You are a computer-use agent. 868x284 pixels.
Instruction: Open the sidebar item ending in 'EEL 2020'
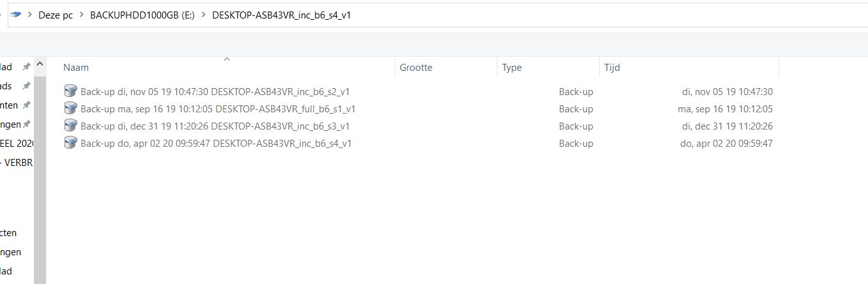16,144
